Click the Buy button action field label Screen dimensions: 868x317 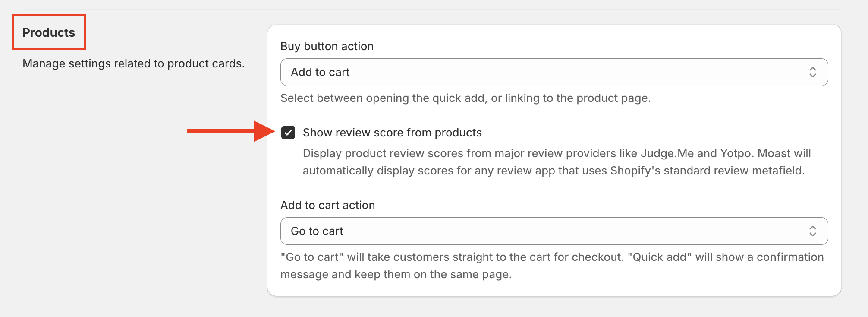click(x=327, y=46)
